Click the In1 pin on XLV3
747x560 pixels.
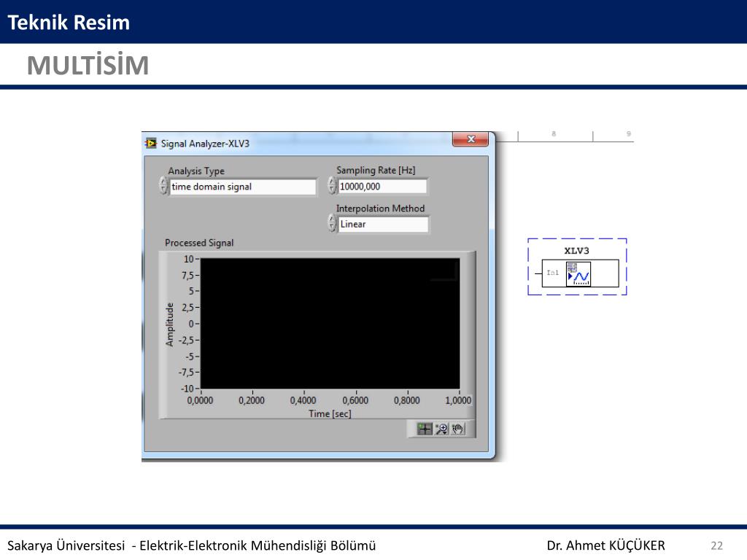click(552, 273)
